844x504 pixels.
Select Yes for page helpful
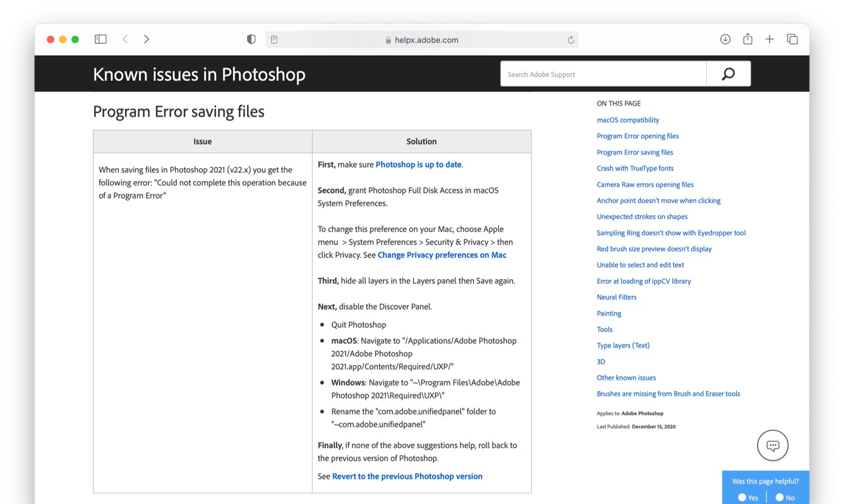[742, 497]
